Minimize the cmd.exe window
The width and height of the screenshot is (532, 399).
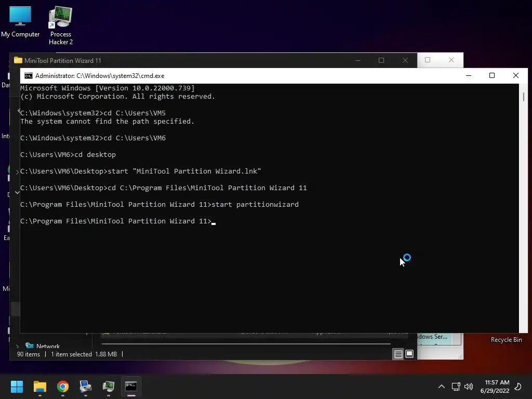click(469, 76)
